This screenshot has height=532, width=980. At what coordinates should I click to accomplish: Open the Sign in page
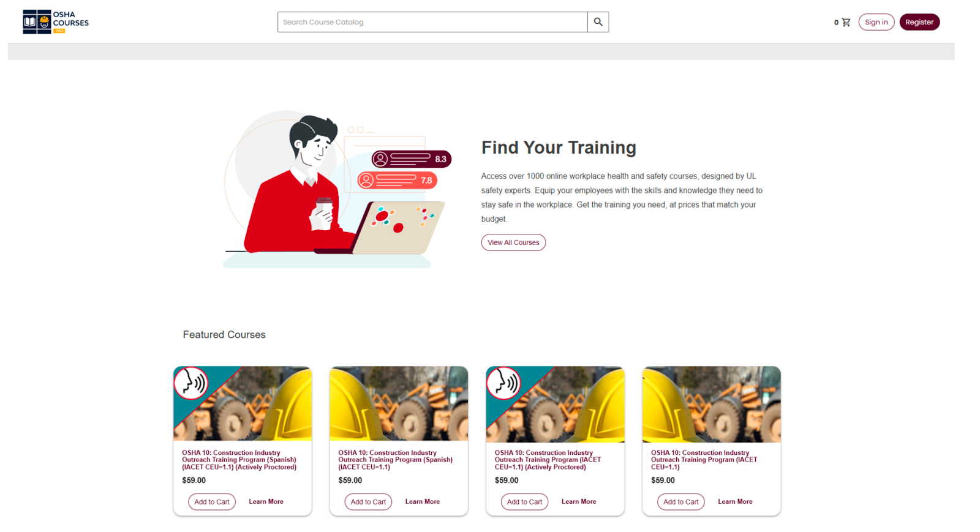(x=876, y=22)
